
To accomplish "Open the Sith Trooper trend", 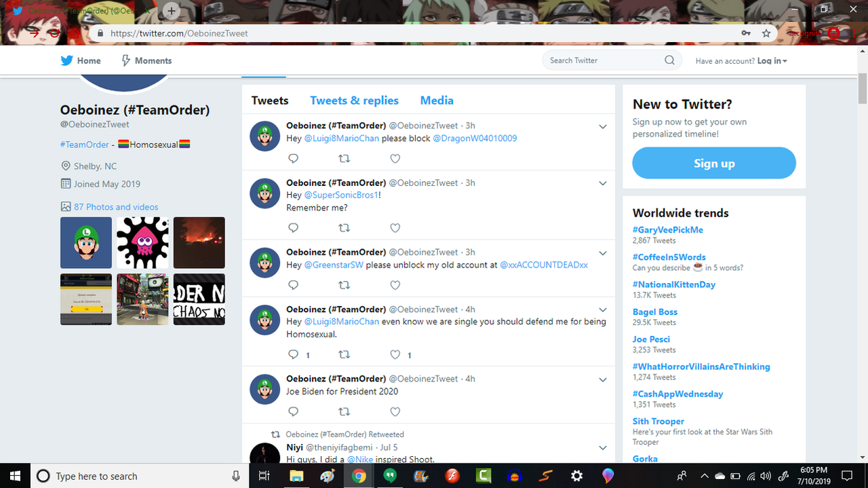I will (658, 421).
